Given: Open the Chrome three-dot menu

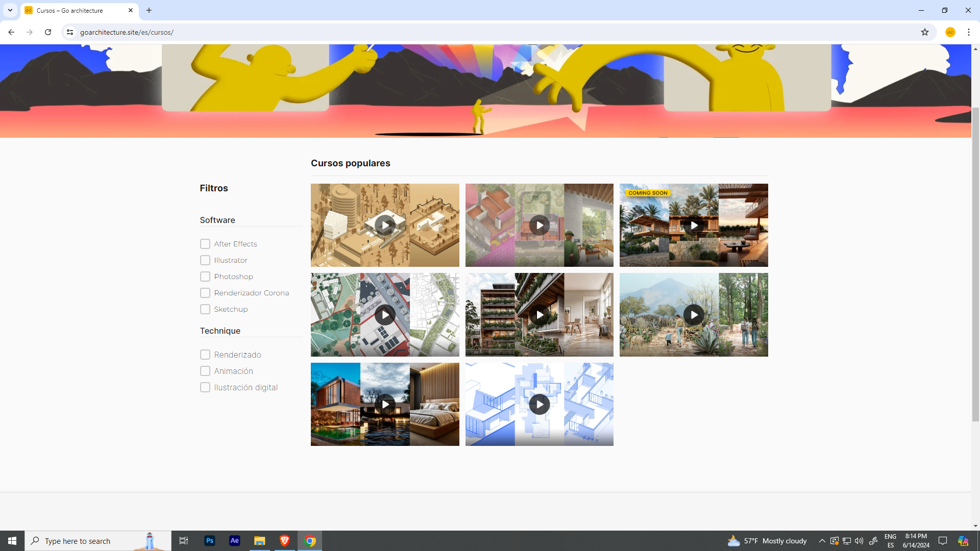Looking at the screenshot, I should (x=968, y=32).
